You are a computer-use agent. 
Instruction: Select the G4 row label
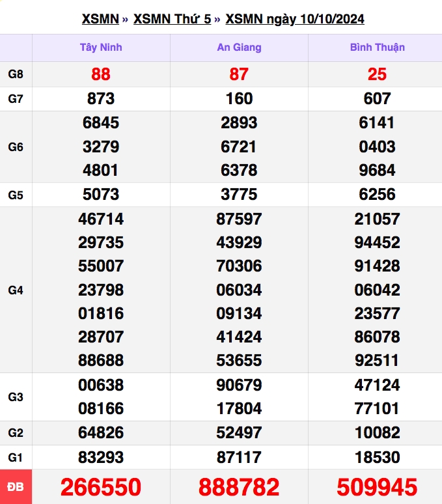pyautogui.click(x=16, y=290)
